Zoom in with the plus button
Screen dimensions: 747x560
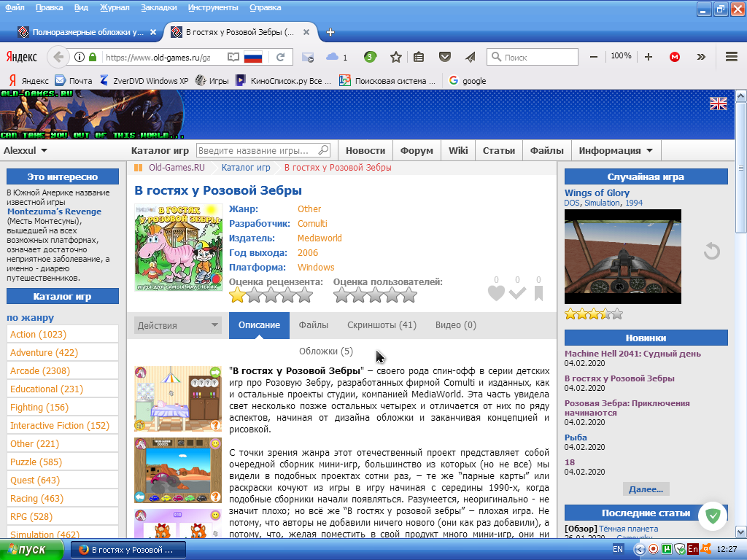pyautogui.click(x=649, y=57)
